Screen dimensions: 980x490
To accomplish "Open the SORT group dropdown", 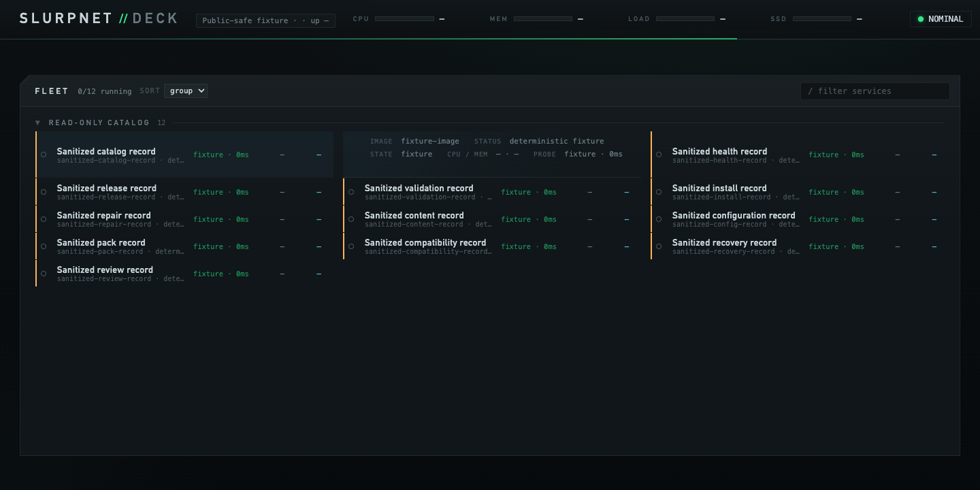I will tap(186, 91).
